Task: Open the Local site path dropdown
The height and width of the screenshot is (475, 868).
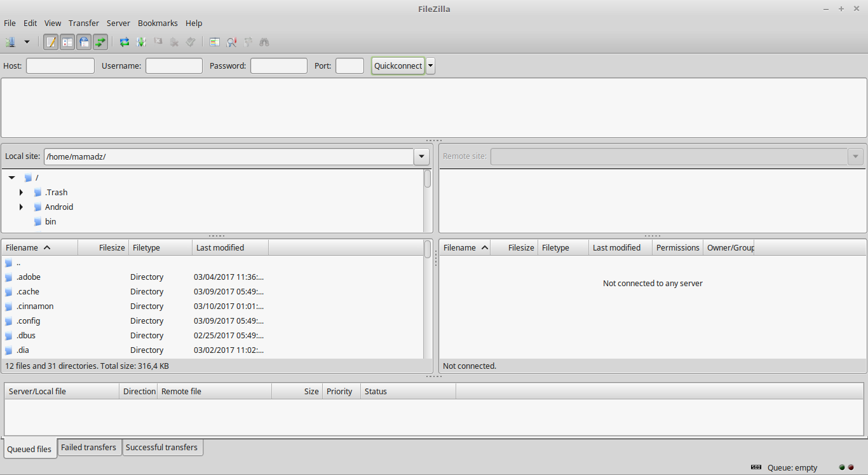Action: point(422,156)
